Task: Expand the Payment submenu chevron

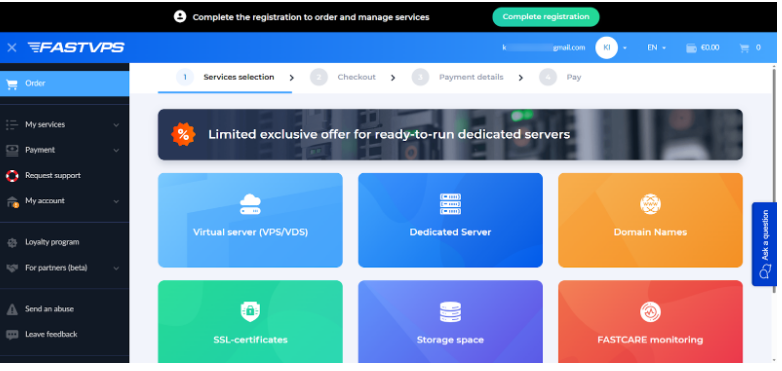Action: pyautogui.click(x=116, y=151)
